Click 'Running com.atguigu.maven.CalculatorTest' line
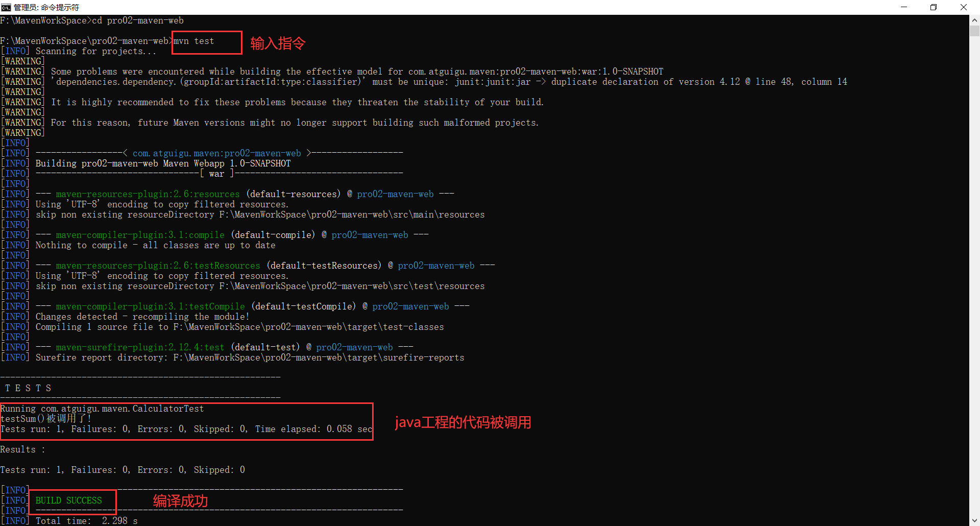 [102, 409]
